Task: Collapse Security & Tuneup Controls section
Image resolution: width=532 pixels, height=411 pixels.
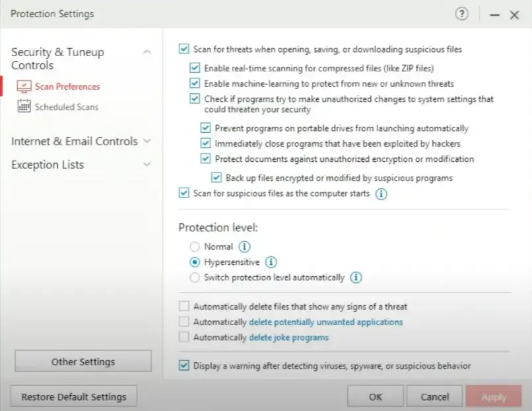Action: point(147,52)
